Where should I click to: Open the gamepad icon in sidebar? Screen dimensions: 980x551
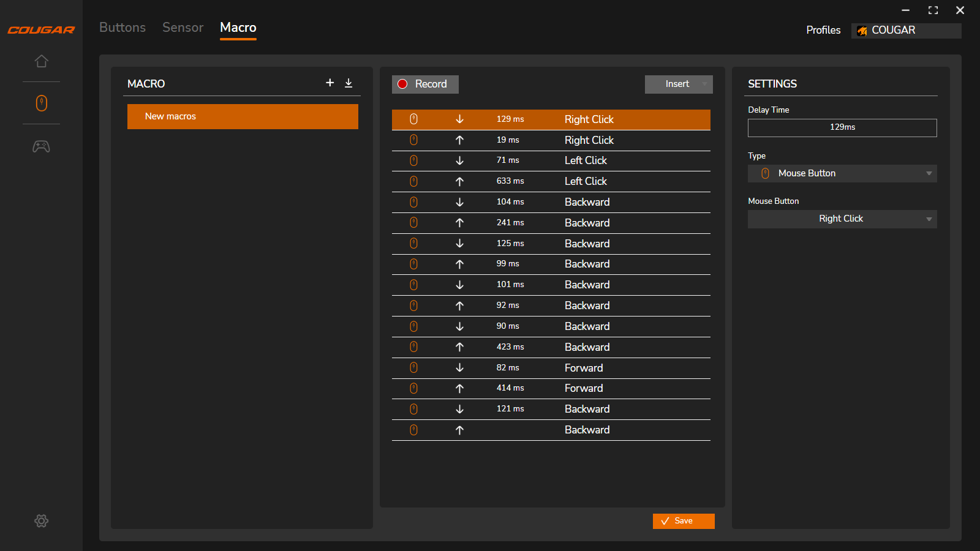41,146
